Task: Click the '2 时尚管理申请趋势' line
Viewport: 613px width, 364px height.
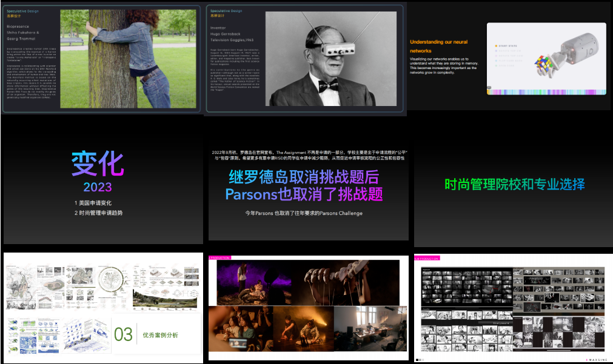Action: (98, 213)
